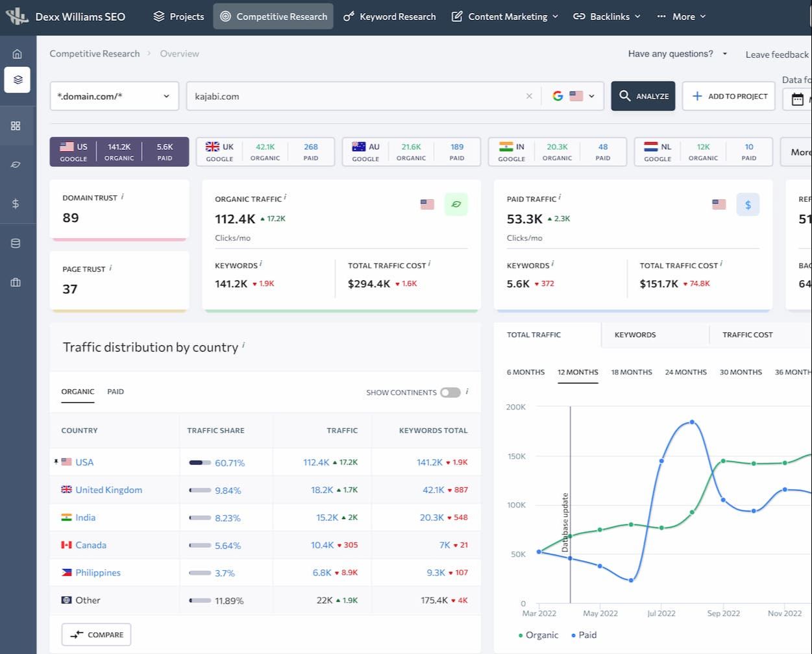Image resolution: width=812 pixels, height=654 pixels.
Task: Open the home icon in sidebar
Action: (x=17, y=54)
